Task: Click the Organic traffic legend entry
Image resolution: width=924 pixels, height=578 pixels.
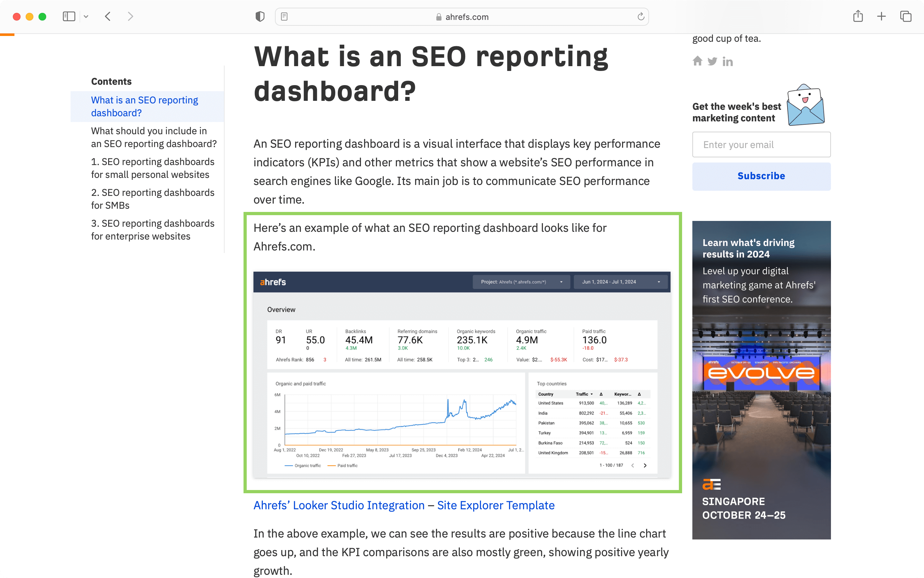Action: point(303,466)
